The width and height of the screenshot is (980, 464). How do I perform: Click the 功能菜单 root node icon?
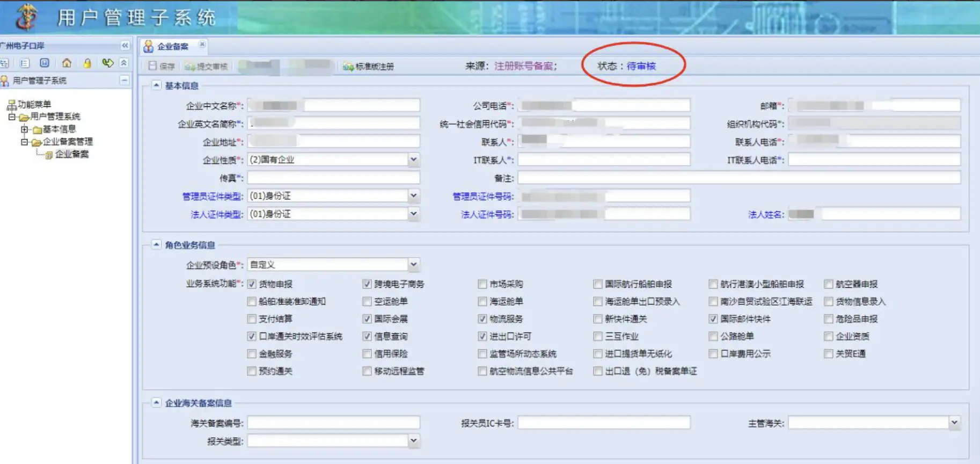(12, 105)
